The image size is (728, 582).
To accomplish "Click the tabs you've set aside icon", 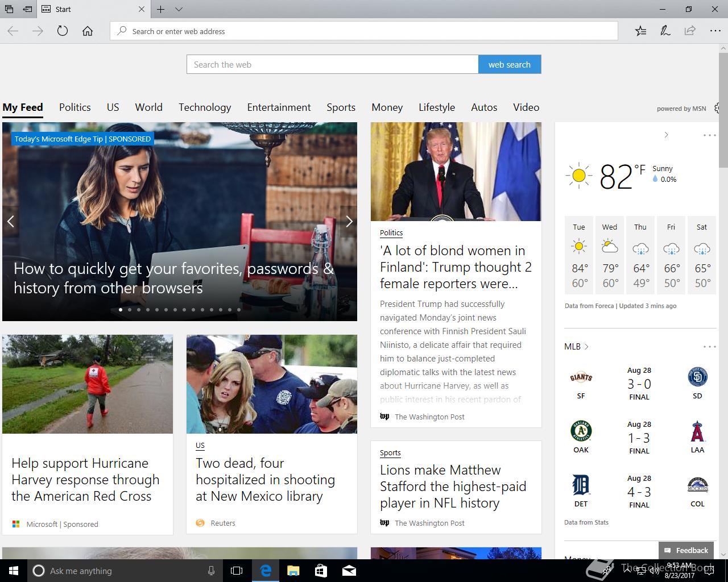I will pyautogui.click(x=9, y=9).
